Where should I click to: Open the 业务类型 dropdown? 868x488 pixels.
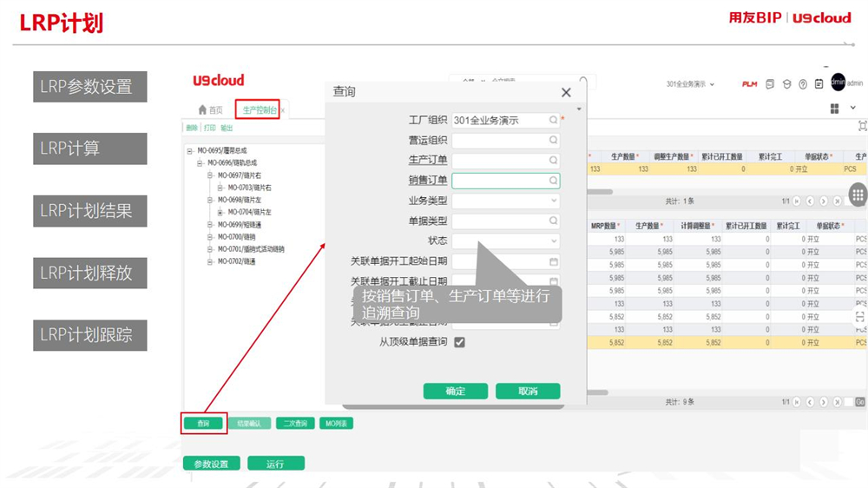(x=554, y=201)
